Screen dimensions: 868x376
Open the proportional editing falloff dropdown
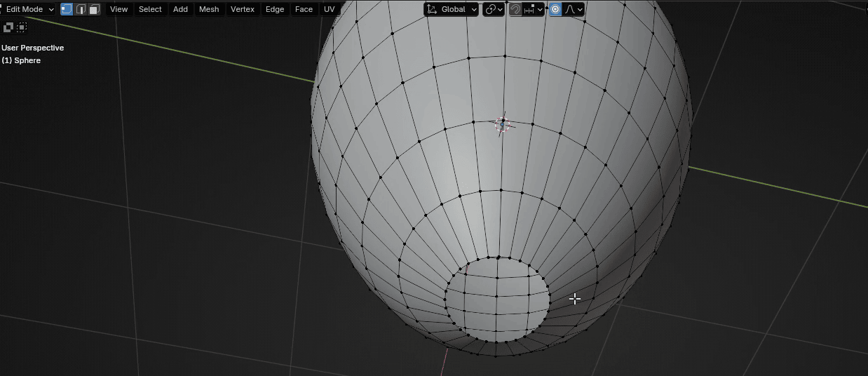tap(574, 9)
